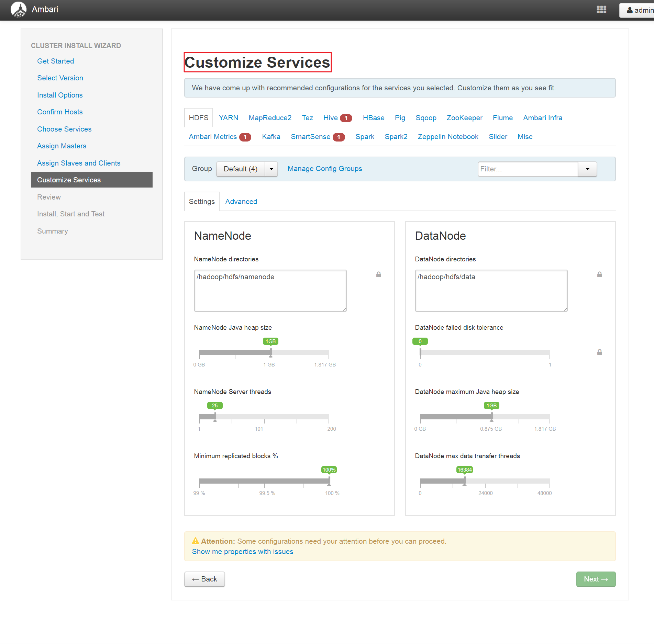Select Customize Services in wizard sidebar
Image resolution: width=654 pixels, height=644 pixels.
coord(92,180)
